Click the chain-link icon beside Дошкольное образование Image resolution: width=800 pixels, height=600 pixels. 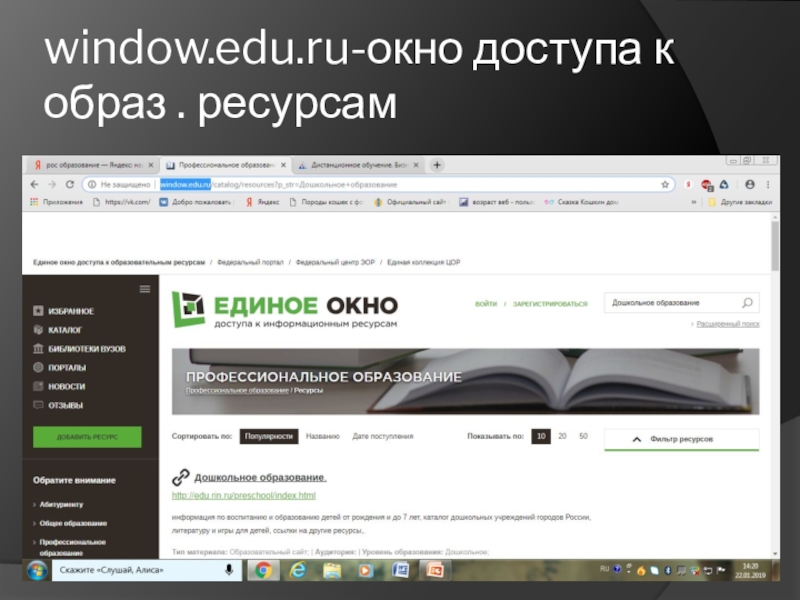[x=181, y=477]
